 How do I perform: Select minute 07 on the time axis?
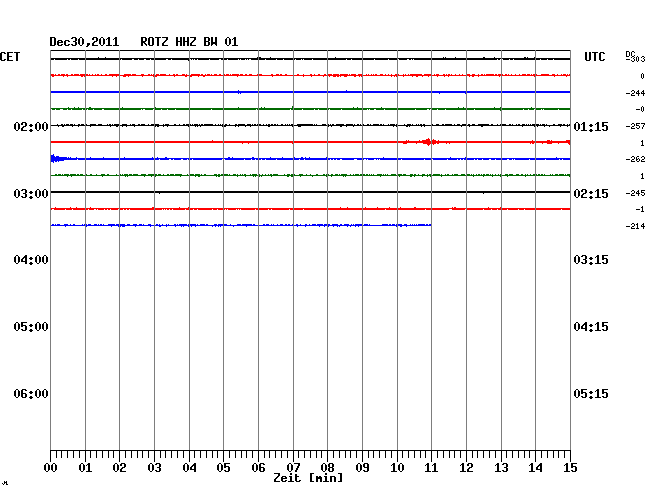tap(293, 468)
